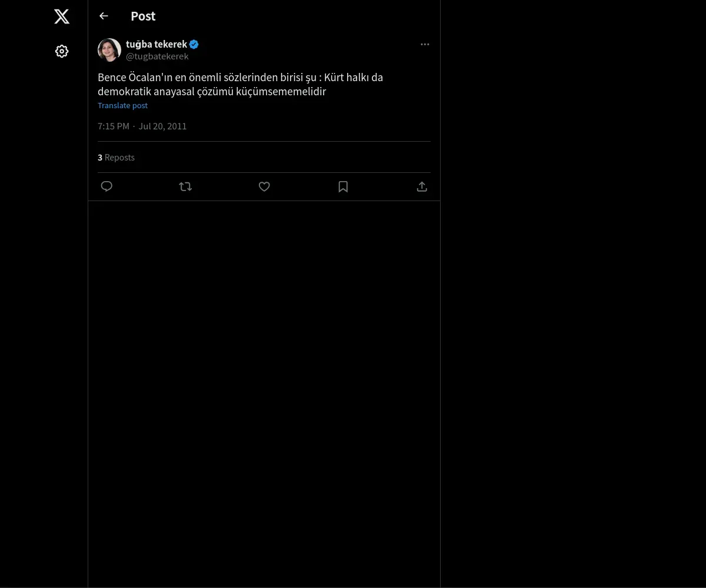This screenshot has width=706, height=588.
Task: Open tuğba tekerek's profile picture
Action: (109, 50)
